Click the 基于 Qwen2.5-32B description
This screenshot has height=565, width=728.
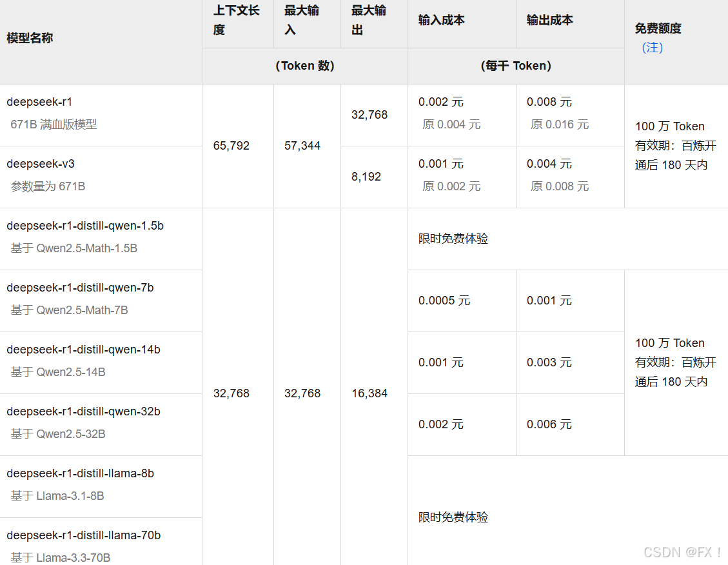tap(58, 434)
